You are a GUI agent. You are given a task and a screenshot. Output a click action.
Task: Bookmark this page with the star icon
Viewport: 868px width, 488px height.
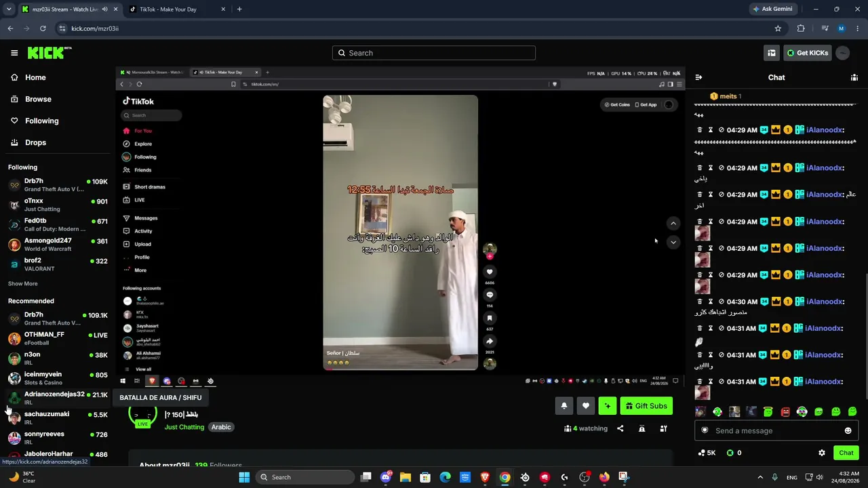pyautogui.click(x=778, y=28)
